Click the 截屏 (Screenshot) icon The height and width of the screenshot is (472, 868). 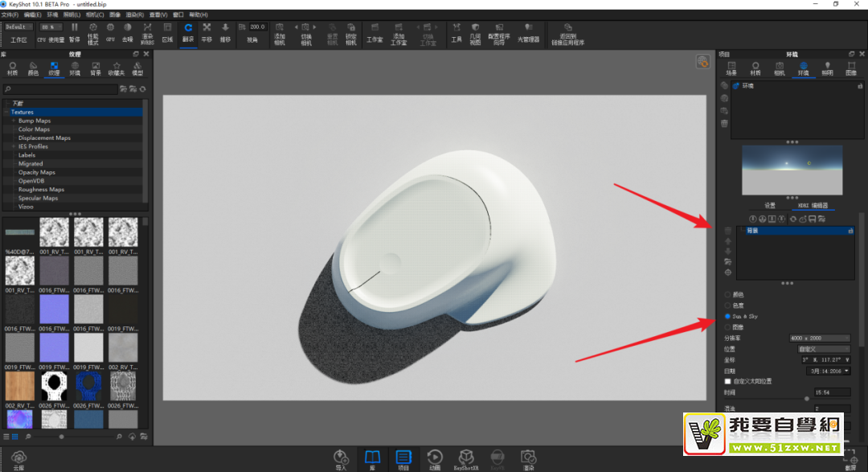(x=850, y=462)
